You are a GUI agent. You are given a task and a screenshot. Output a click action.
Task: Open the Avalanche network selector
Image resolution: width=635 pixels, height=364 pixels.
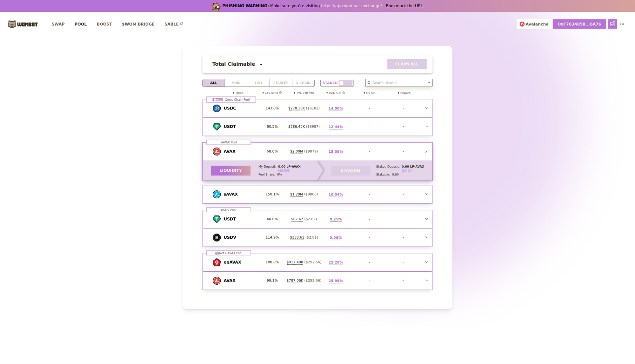pos(534,24)
